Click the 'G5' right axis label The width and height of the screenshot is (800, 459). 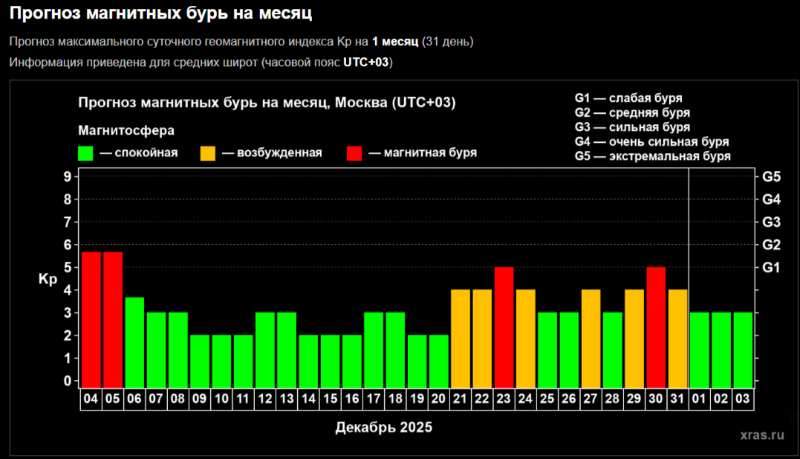771,177
